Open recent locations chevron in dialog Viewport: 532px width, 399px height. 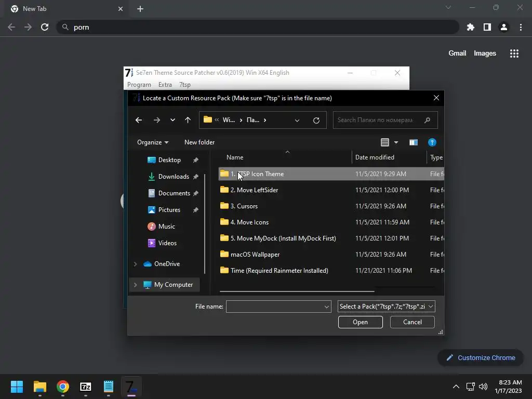172,120
